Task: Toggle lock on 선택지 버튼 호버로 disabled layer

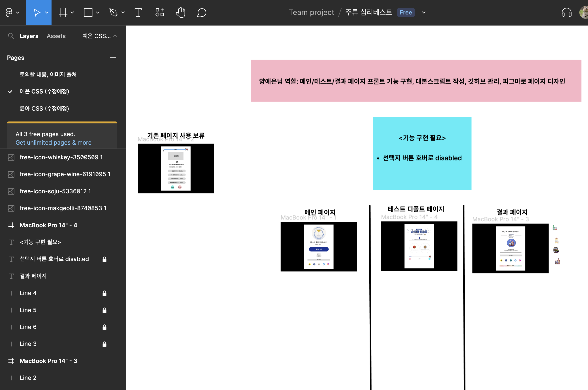Action: [x=104, y=259]
